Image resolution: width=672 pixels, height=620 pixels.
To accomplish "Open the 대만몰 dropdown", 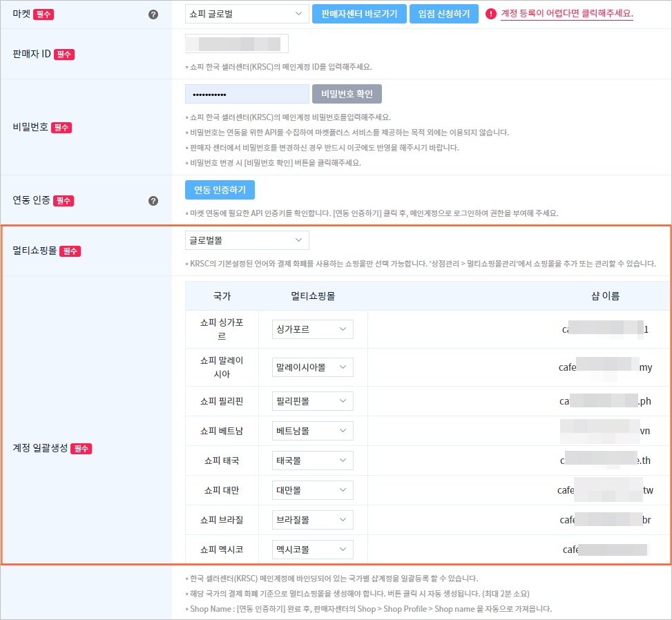I will (x=312, y=490).
